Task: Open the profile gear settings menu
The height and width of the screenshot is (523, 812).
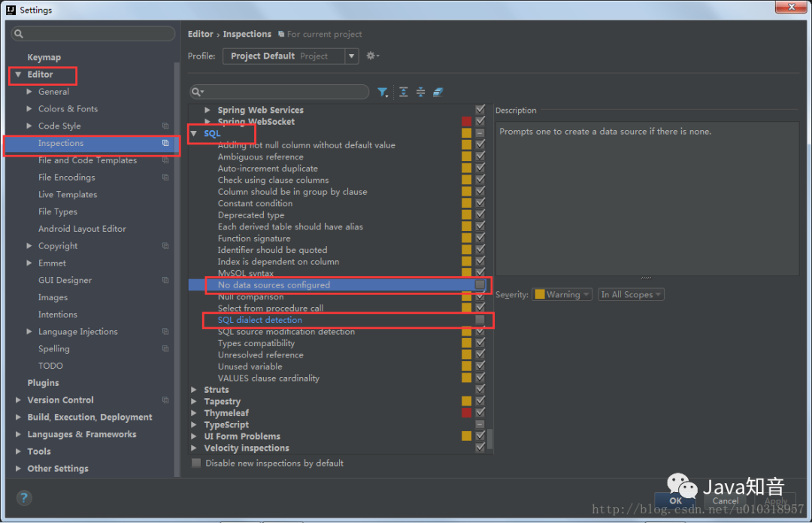Action: [372, 56]
